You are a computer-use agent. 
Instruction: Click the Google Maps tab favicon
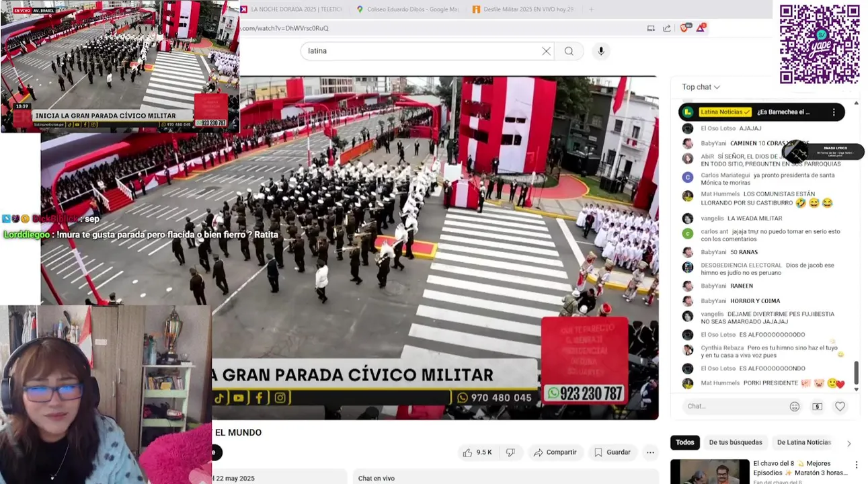pyautogui.click(x=360, y=9)
